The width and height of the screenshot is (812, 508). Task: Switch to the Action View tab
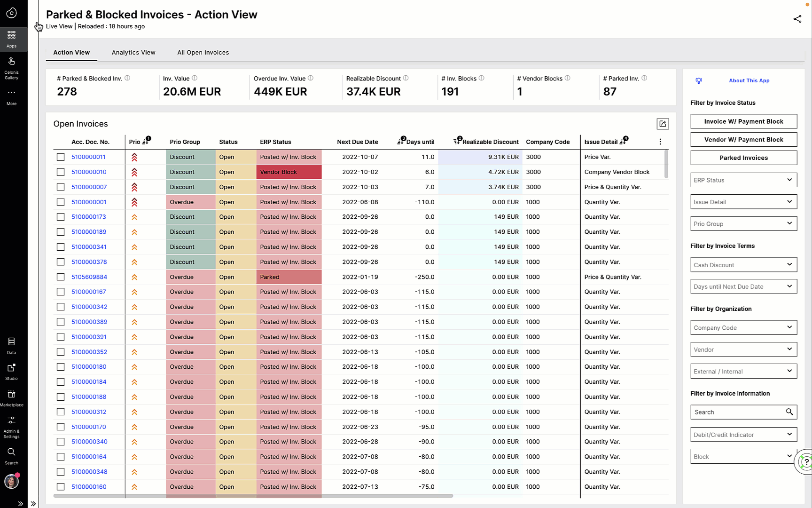[x=71, y=53]
